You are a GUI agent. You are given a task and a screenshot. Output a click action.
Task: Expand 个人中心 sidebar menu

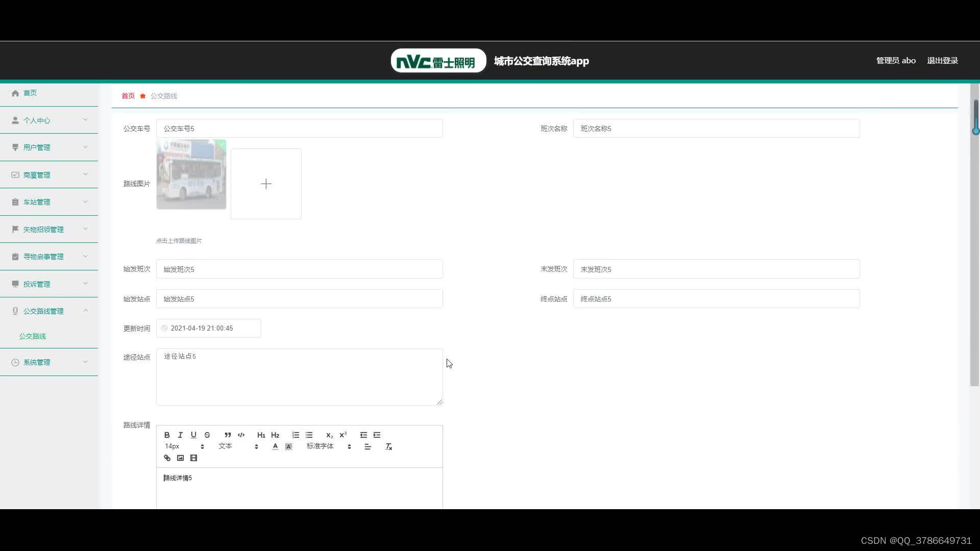click(x=49, y=120)
